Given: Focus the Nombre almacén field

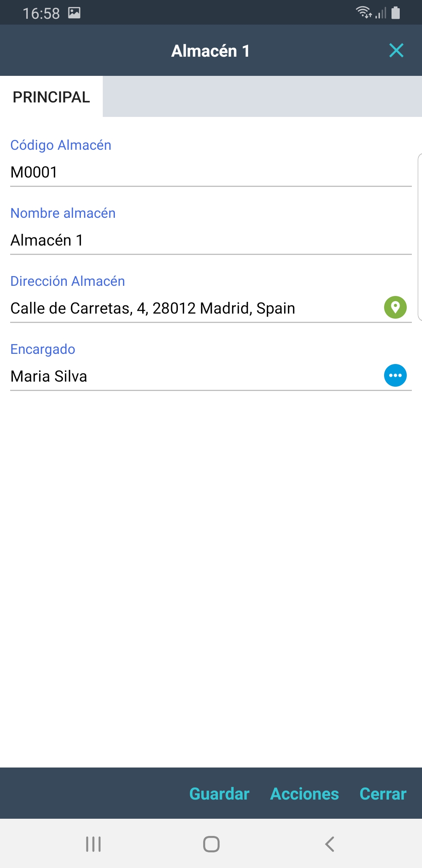Looking at the screenshot, I should point(195,240).
